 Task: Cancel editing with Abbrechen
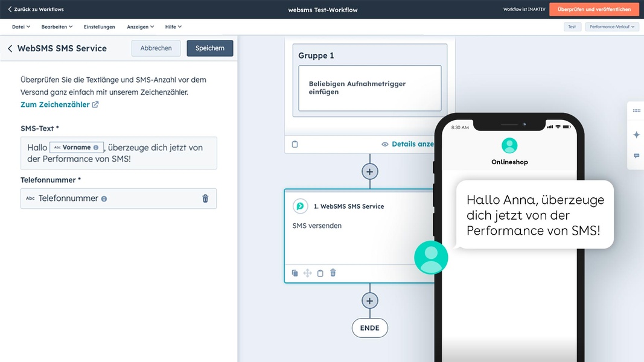[x=156, y=48]
